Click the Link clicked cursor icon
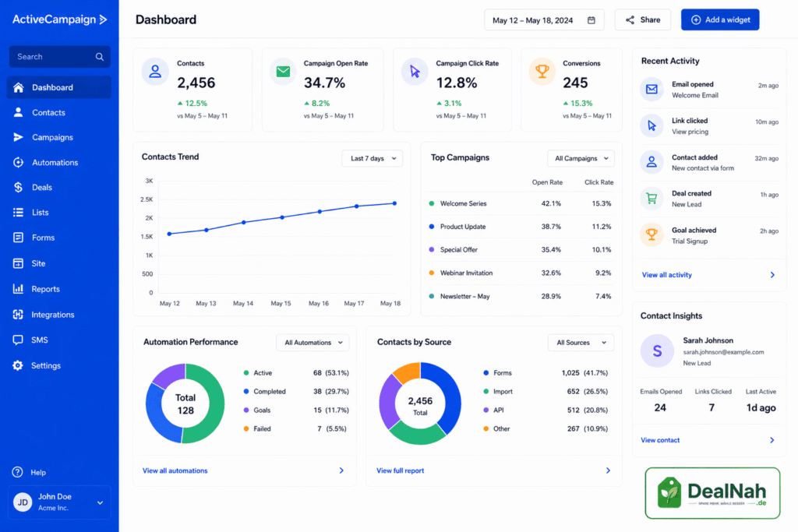This screenshot has height=532, width=798. point(651,125)
